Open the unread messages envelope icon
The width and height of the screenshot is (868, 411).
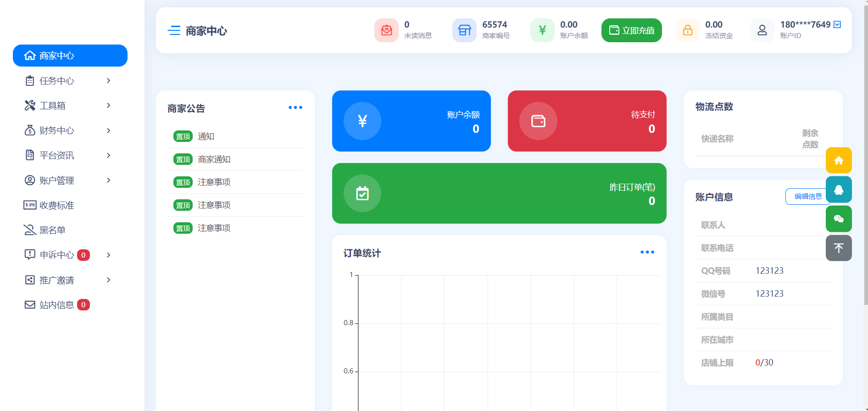386,30
